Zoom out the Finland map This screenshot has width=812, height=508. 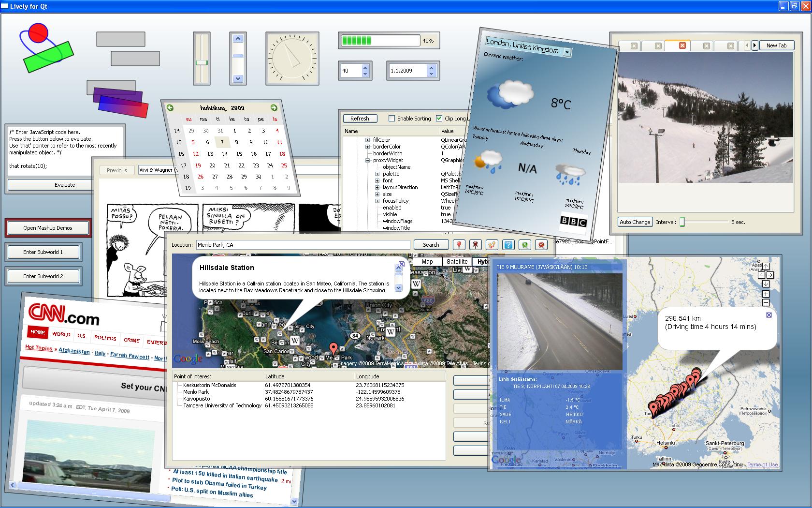coord(766,302)
